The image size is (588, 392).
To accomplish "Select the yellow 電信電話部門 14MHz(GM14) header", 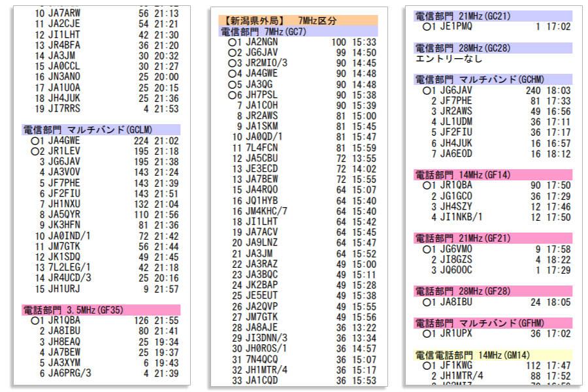I will [493, 355].
